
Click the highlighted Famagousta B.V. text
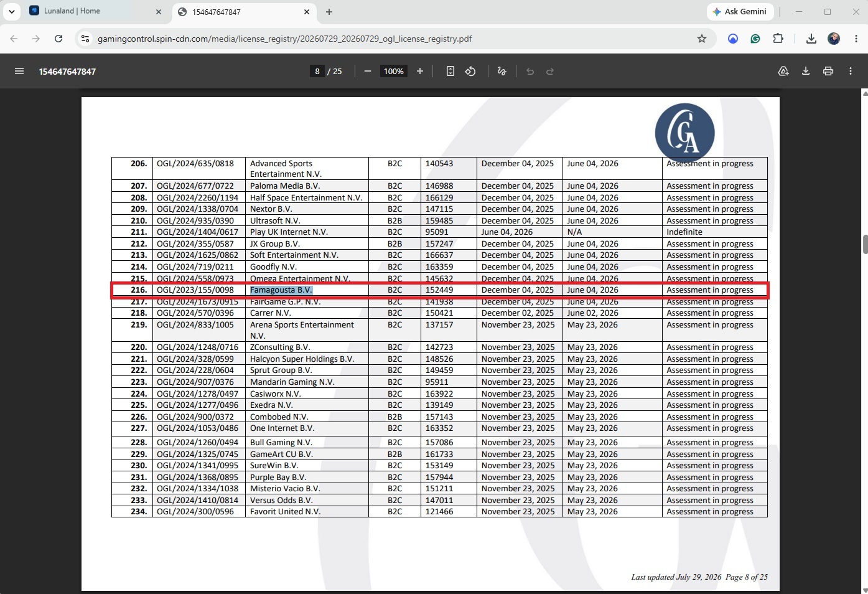pyautogui.click(x=281, y=290)
